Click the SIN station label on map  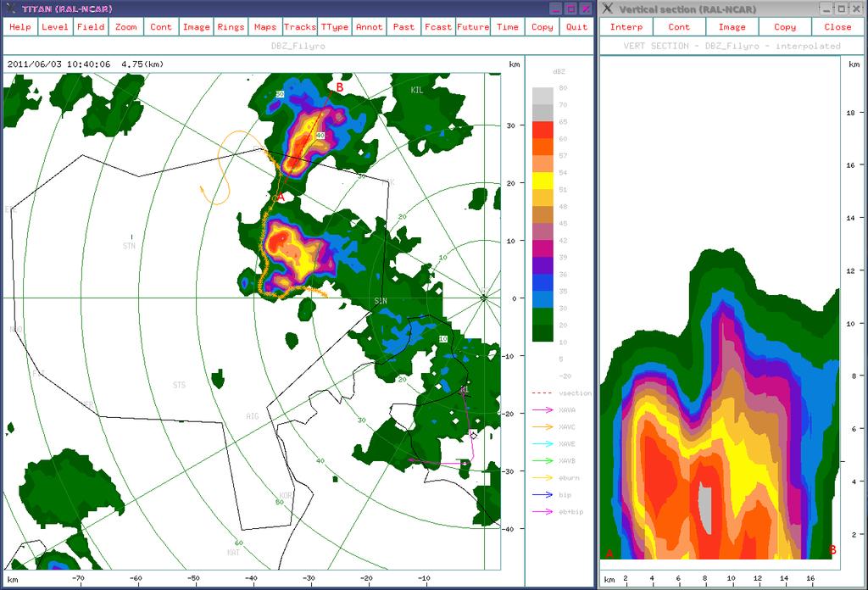coord(381,301)
